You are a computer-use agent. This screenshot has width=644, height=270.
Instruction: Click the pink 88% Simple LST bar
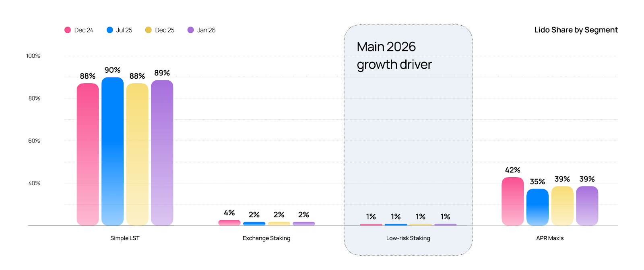[88, 154]
